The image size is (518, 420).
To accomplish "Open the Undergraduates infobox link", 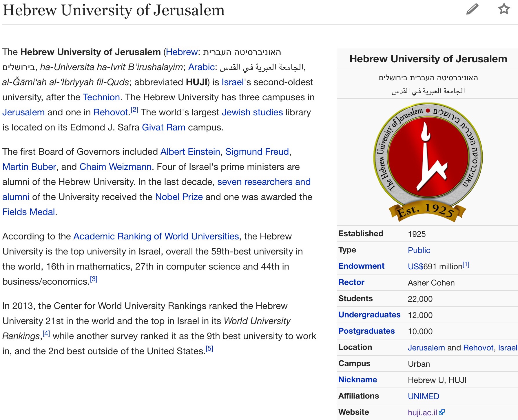I will [x=369, y=314].
